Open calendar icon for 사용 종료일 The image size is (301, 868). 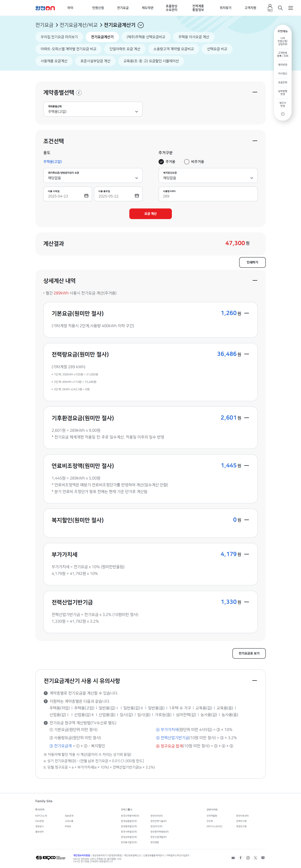point(137,196)
